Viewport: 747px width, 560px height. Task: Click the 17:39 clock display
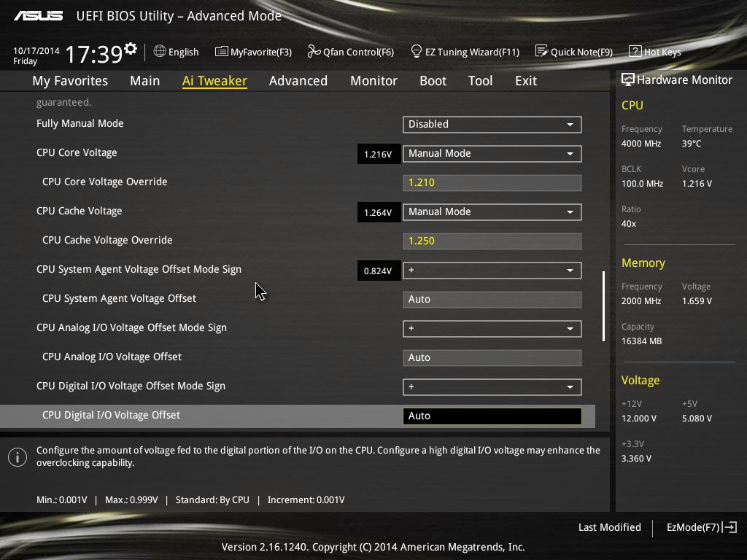[x=94, y=54]
